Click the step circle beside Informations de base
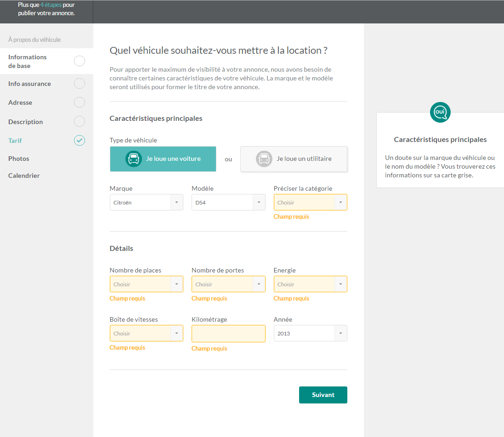 point(79,61)
